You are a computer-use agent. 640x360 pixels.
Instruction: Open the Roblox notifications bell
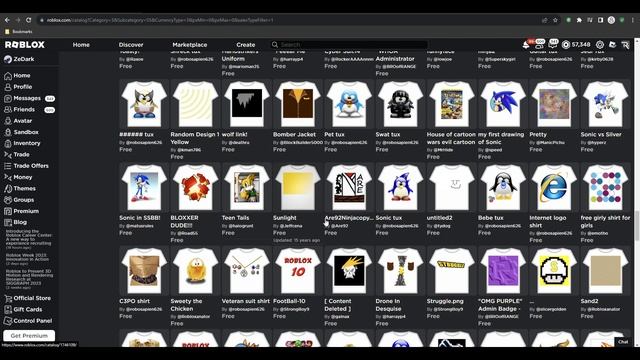click(526, 45)
